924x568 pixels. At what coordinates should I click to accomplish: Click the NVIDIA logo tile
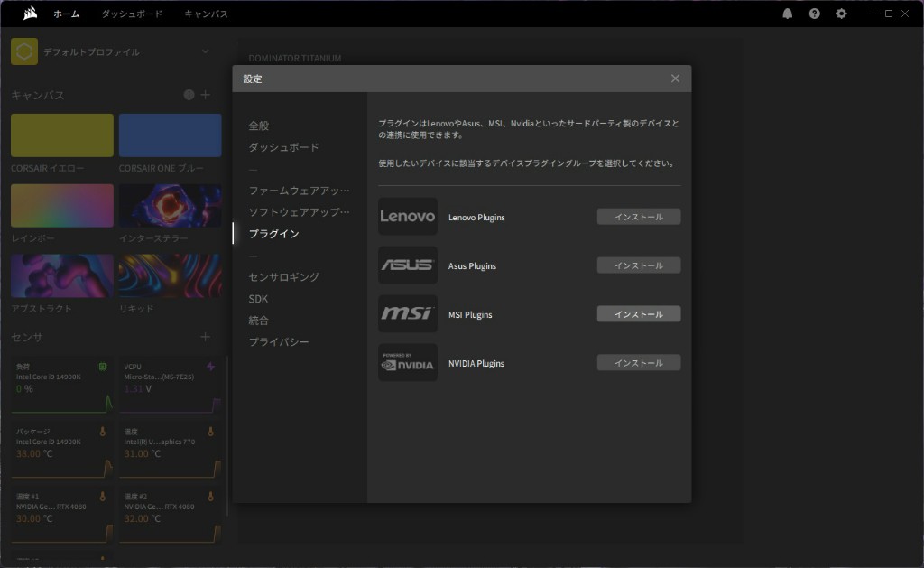(x=408, y=363)
